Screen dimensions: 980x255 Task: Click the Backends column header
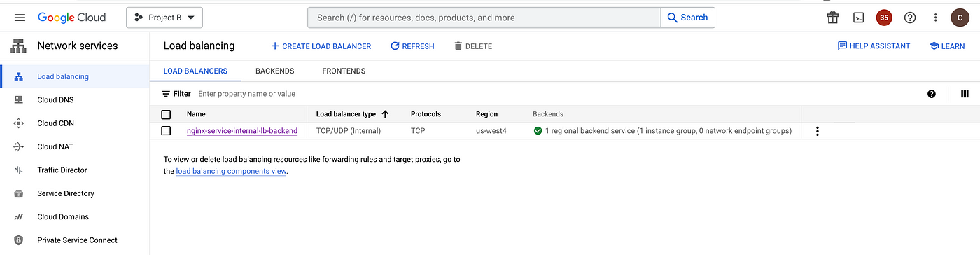click(548, 114)
